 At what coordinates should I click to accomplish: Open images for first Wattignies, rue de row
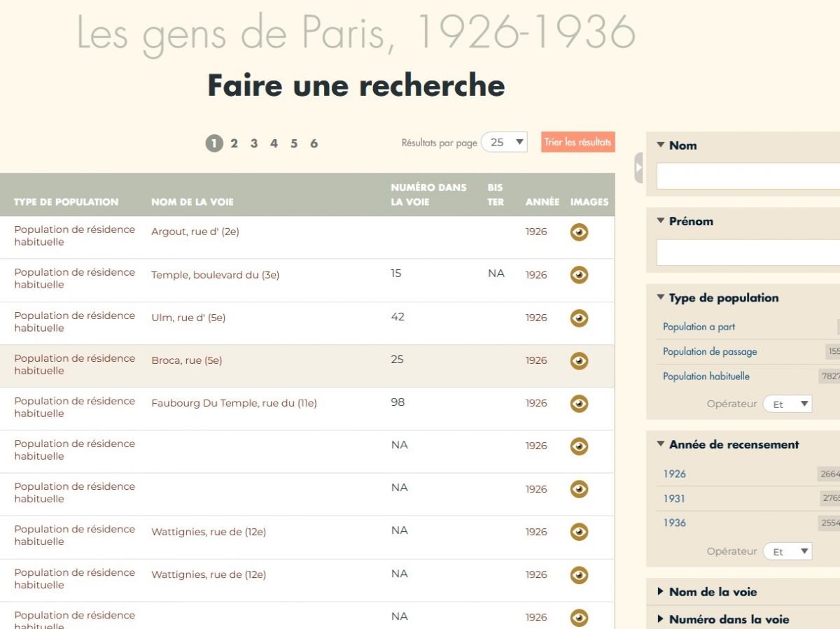(579, 532)
